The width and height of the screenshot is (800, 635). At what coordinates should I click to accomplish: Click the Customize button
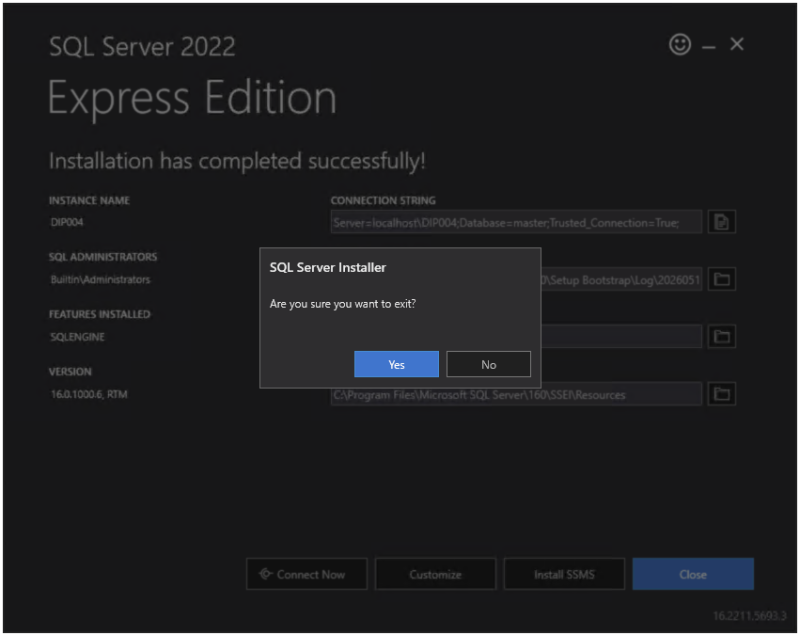click(x=435, y=574)
